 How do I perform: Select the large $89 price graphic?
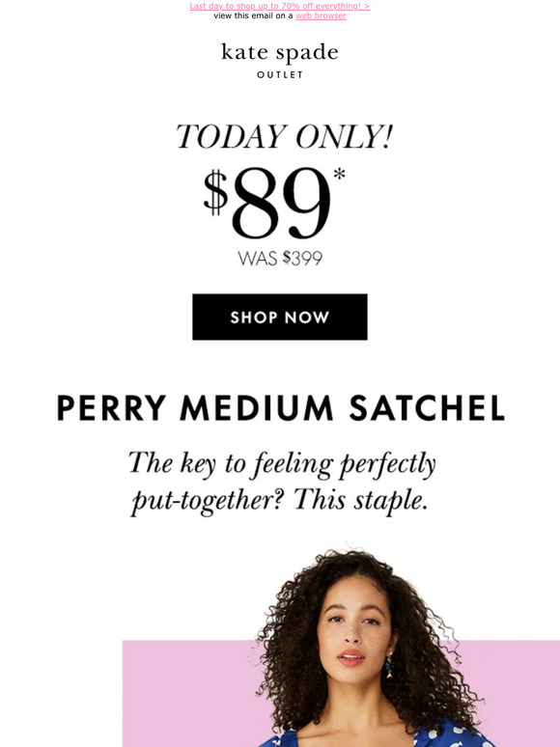273,204
